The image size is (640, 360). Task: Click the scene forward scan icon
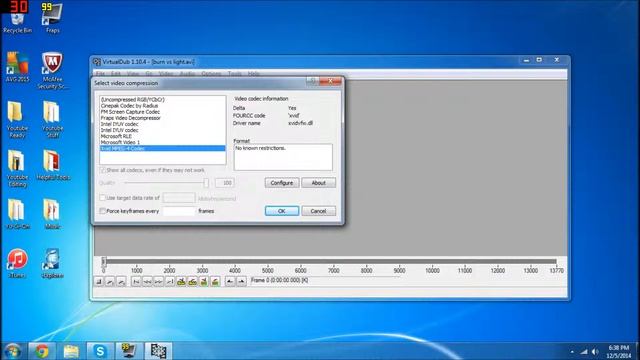click(215, 282)
